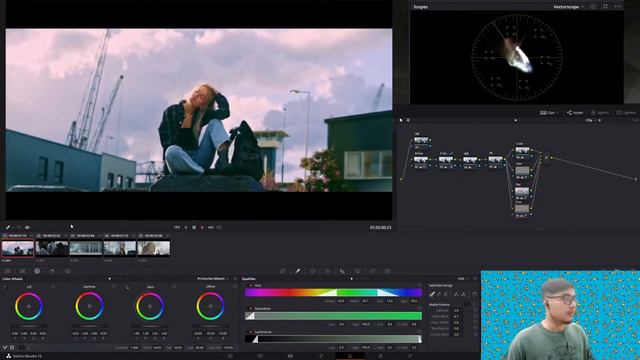Image resolution: width=640 pixels, height=360 pixels.
Task: Play the clip forward
Action: pyautogui.click(x=202, y=227)
